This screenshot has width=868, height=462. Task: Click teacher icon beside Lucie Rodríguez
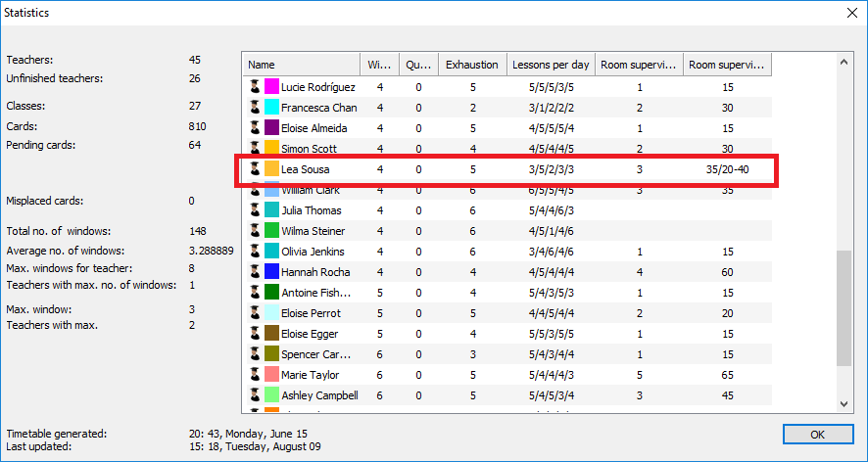pyautogui.click(x=254, y=87)
